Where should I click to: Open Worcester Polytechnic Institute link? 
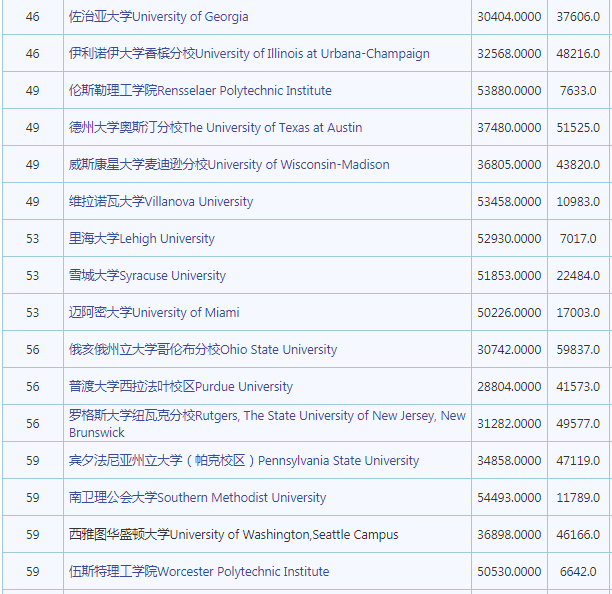click(199, 572)
